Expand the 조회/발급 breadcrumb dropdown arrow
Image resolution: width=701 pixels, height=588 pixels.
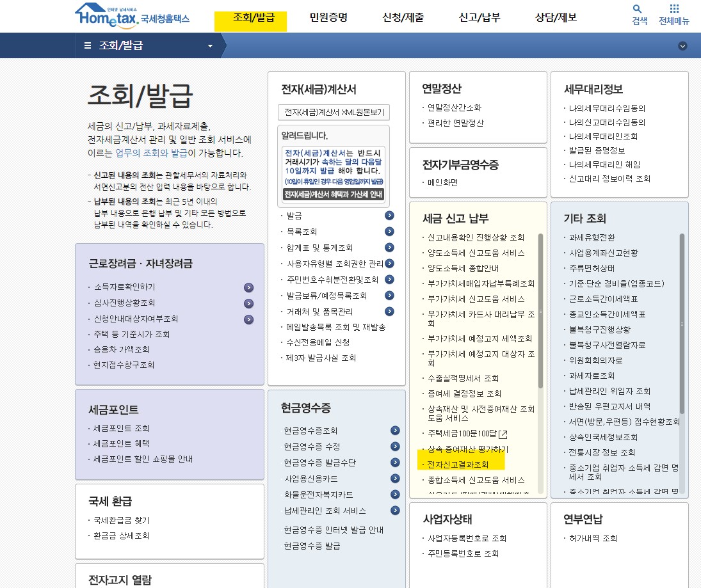click(x=209, y=45)
